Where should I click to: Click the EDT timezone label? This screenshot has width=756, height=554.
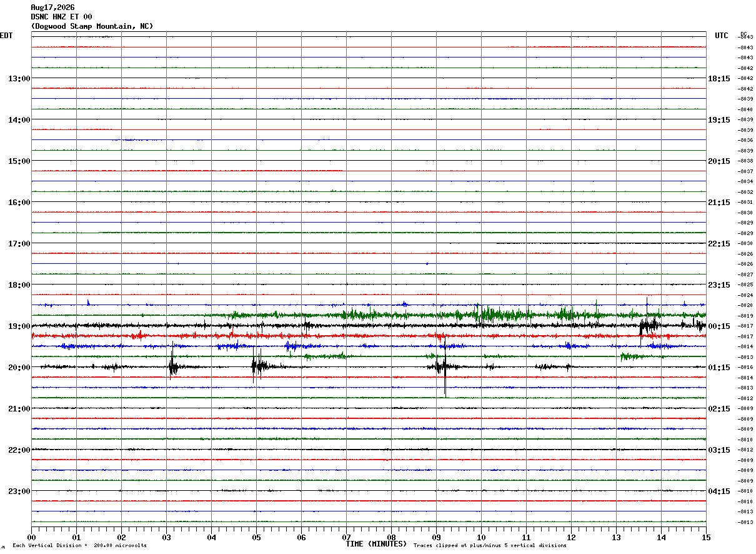coord(6,36)
